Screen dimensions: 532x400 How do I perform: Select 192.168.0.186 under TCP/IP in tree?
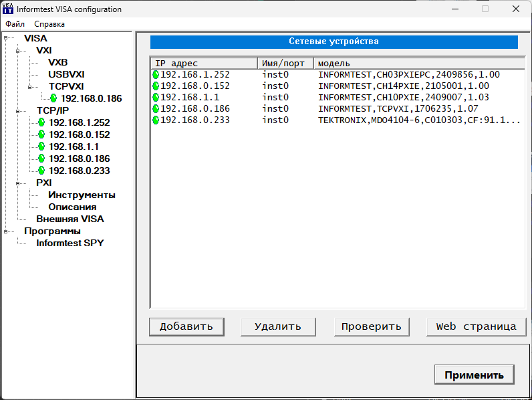coord(79,159)
